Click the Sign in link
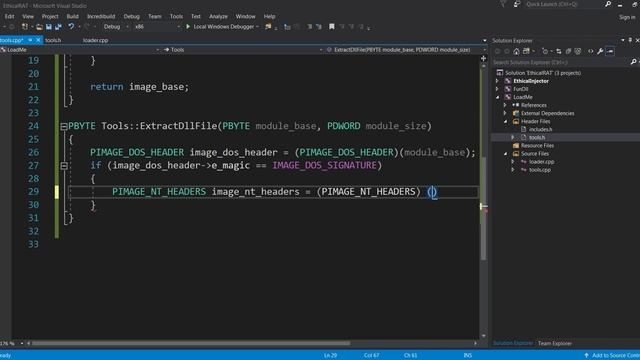640x360 pixels. [627, 17]
